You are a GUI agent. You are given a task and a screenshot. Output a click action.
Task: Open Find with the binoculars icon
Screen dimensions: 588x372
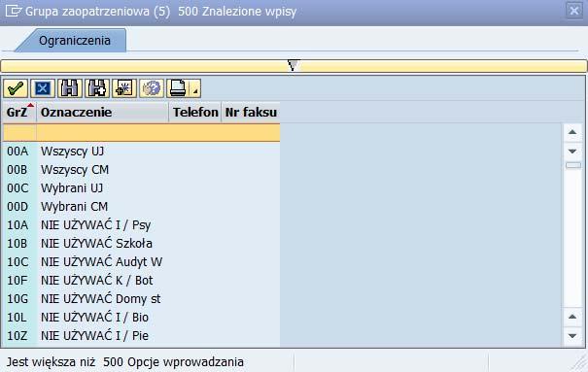point(70,88)
